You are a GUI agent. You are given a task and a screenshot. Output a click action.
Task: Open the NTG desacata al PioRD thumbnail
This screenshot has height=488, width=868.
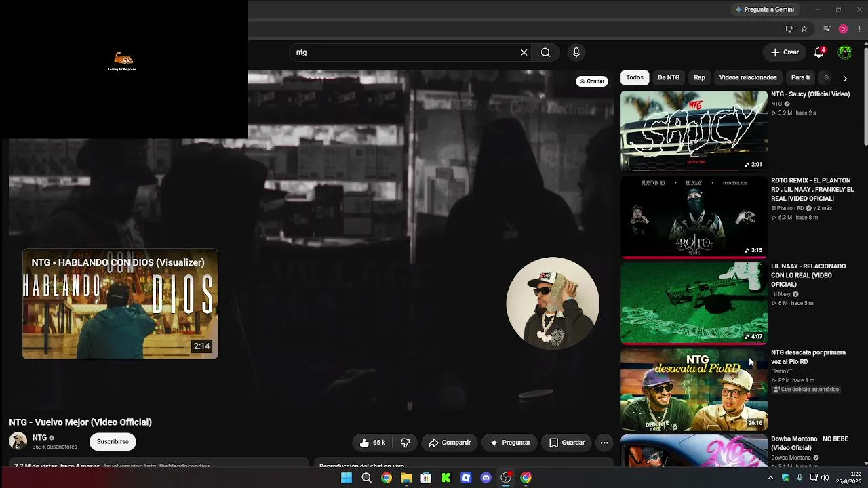694,389
